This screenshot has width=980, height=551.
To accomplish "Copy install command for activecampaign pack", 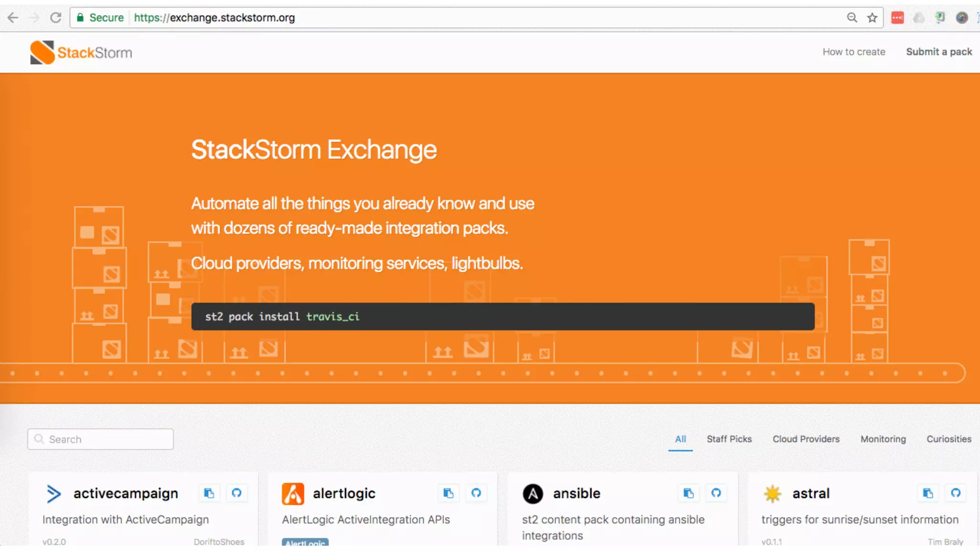I will coord(209,493).
